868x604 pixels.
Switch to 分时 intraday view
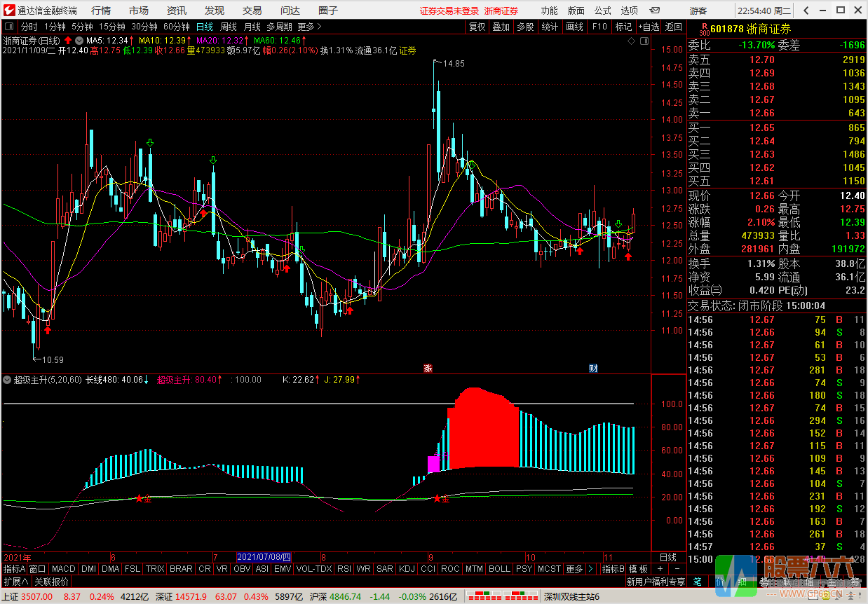click(29, 27)
